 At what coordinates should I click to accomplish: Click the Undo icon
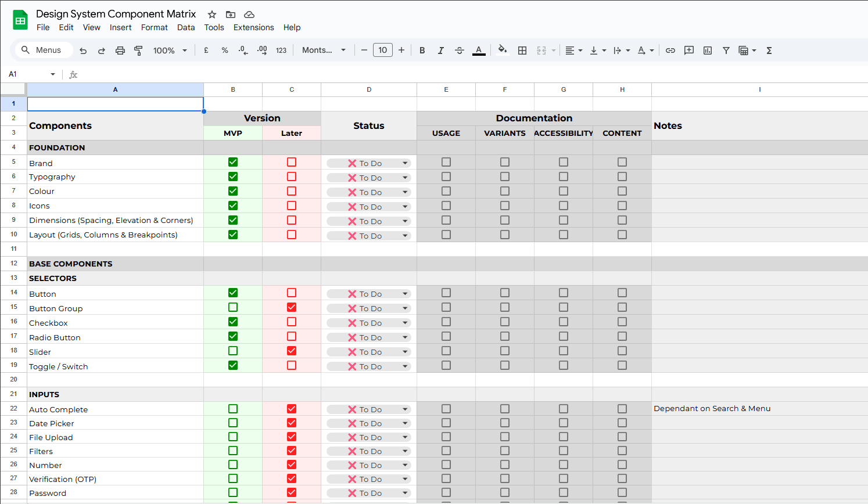83,51
